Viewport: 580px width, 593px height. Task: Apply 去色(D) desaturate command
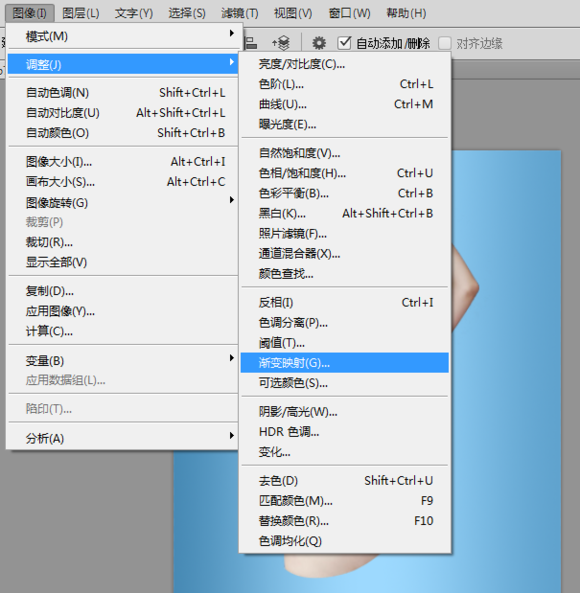(344, 480)
